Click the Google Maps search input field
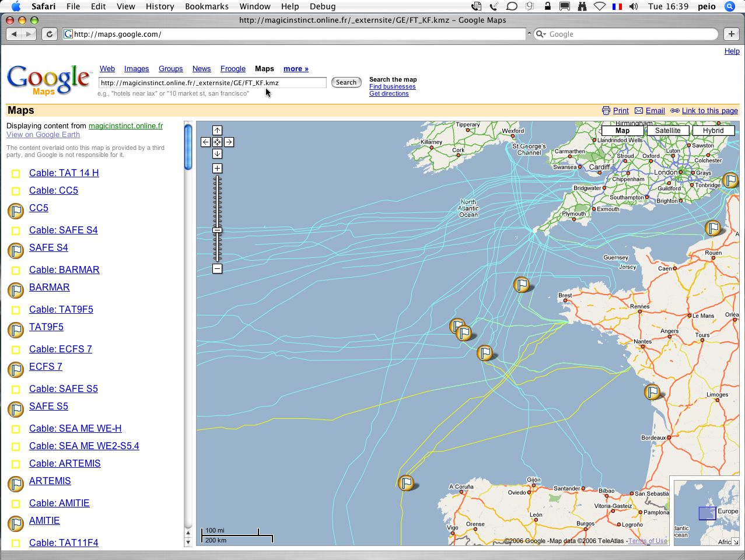Image resolution: width=745 pixels, height=560 pixels. [x=212, y=83]
